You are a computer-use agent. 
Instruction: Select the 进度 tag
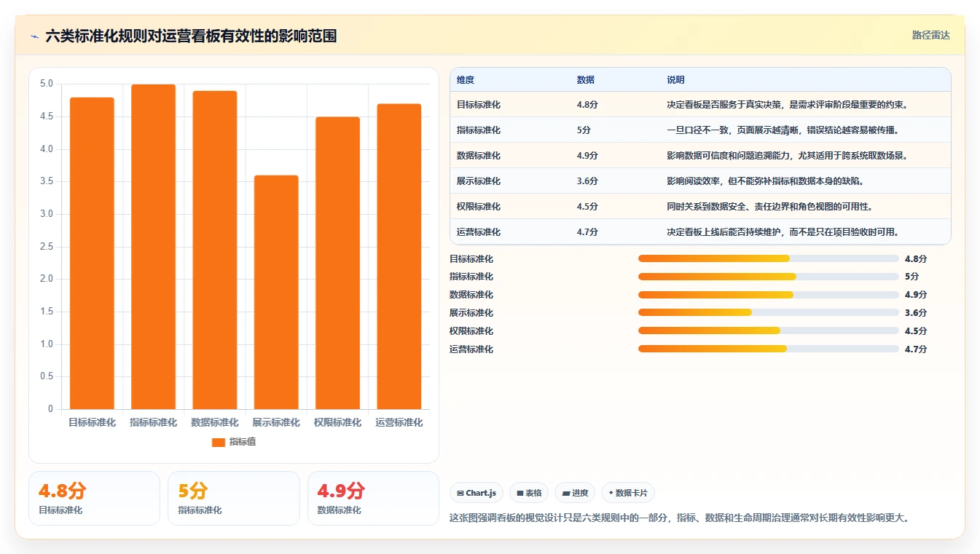point(575,493)
